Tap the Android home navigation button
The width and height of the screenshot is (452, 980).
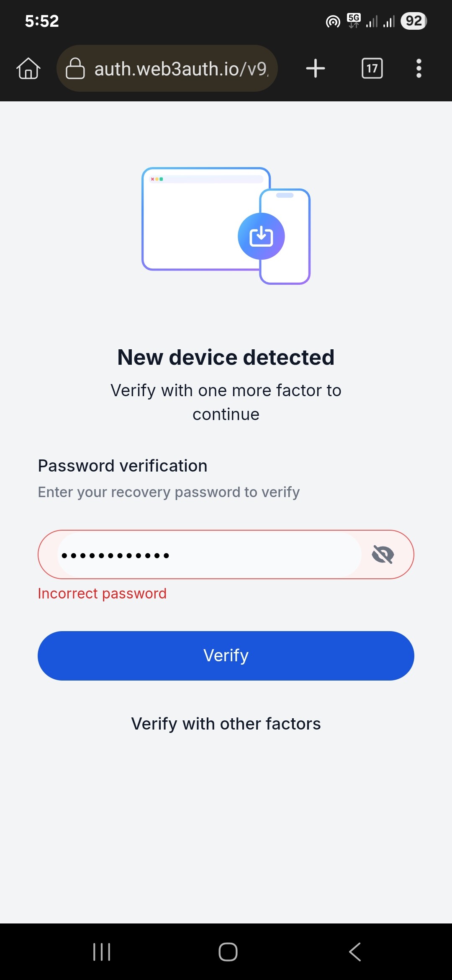click(x=228, y=952)
